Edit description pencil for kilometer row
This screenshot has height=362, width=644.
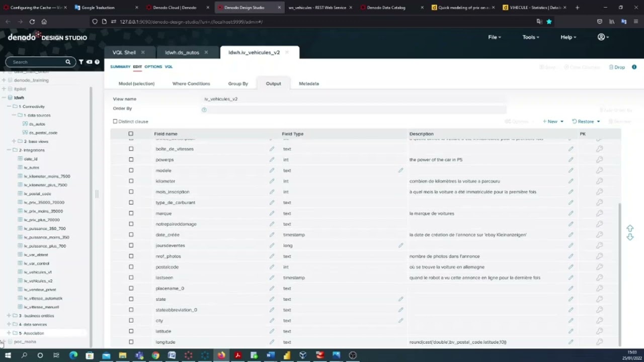click(571, 181)
